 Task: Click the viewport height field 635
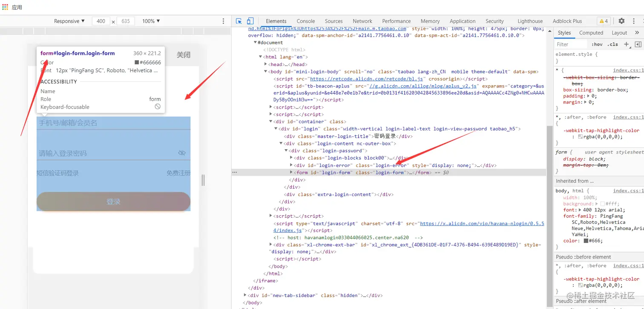pyautogui.click(x=126, y=21)
